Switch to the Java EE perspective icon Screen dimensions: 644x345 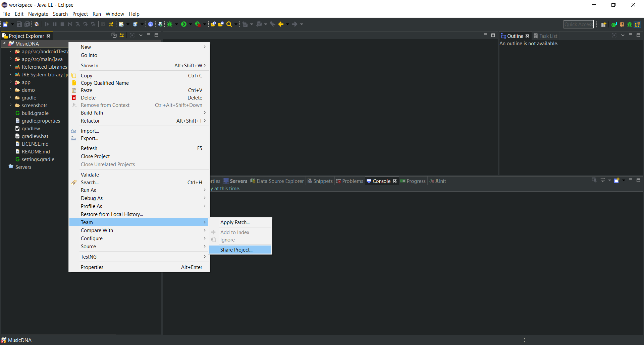click(x=638, y=24)
